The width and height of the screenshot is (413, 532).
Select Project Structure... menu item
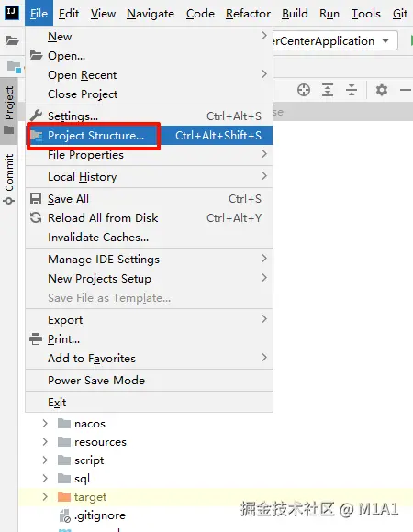click(149, 136)
